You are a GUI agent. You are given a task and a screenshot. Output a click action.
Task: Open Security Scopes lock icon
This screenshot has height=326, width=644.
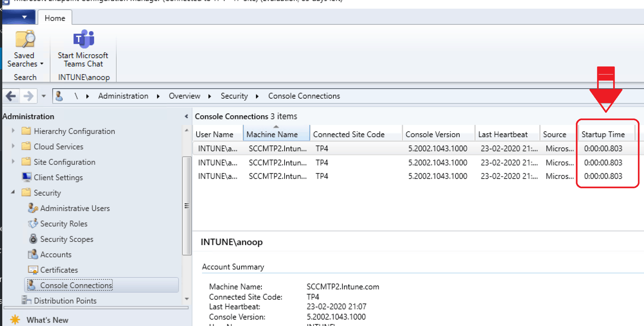[33, 239]
